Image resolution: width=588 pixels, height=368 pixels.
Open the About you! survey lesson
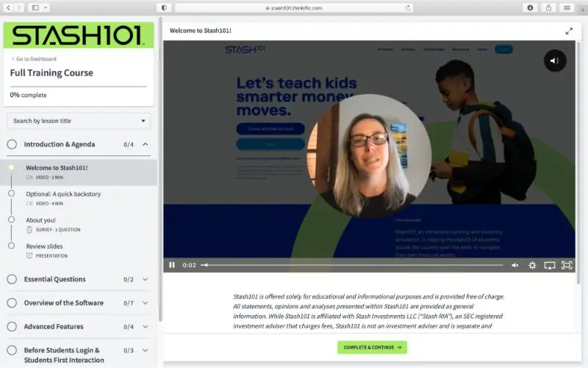point(41,220)
